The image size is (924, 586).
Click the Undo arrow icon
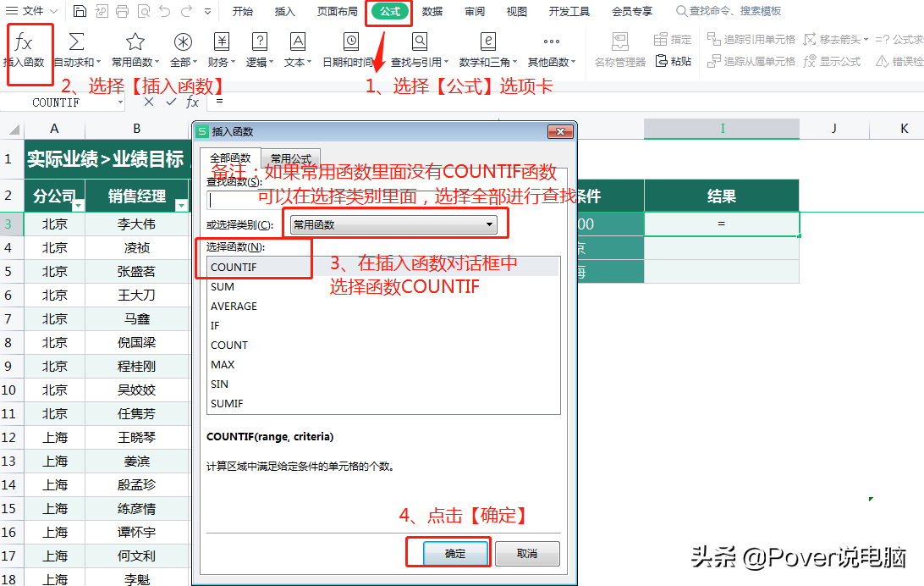164,11
